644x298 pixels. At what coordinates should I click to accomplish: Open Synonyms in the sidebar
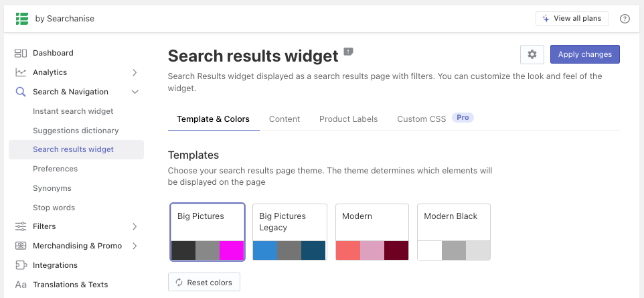[52, 188]
